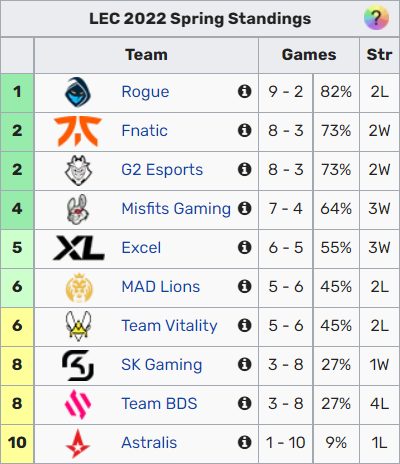Open info icon next to Fnatic
The image size is (400, 464).
[244, 130]
